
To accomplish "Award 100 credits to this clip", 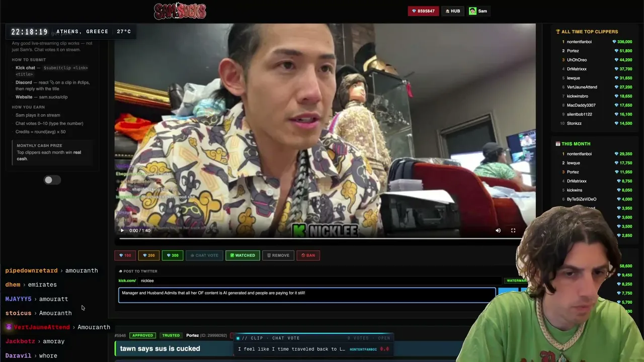I will [x=125, y=255].
